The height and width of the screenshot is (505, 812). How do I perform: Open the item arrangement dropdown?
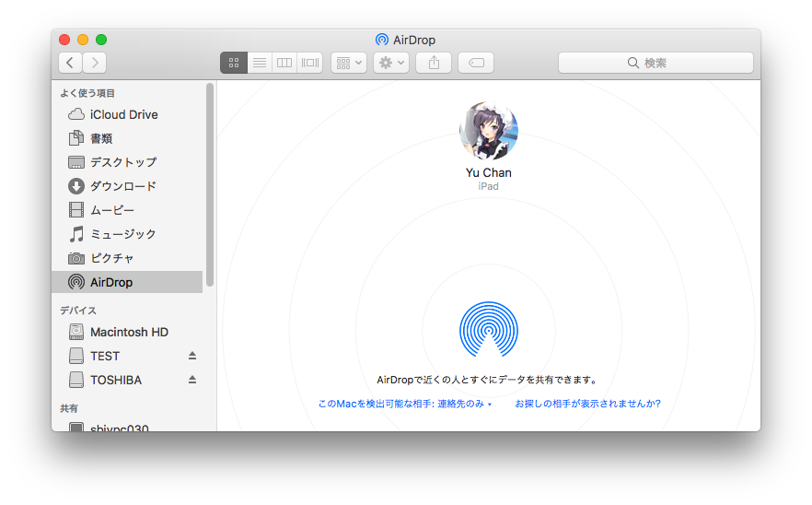[349, 63]
